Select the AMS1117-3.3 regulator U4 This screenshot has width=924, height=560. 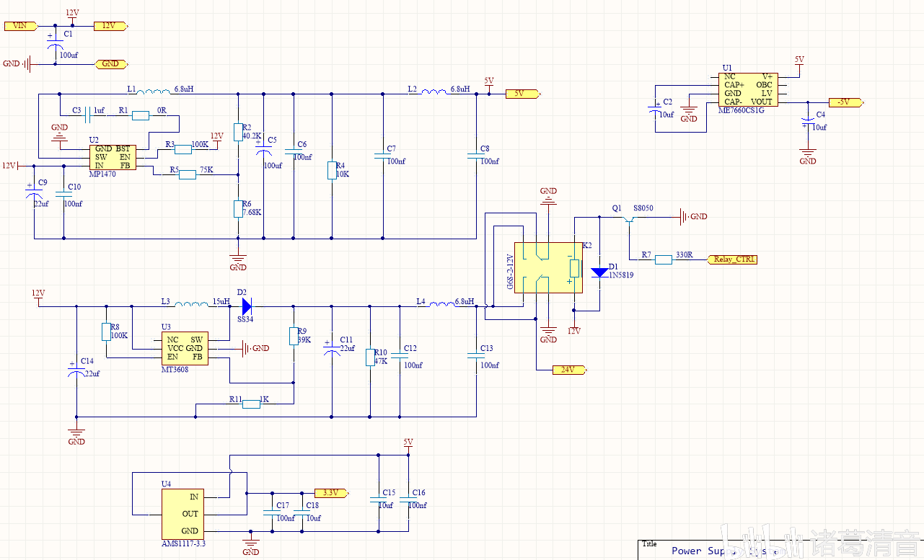[x=182, y=513]
